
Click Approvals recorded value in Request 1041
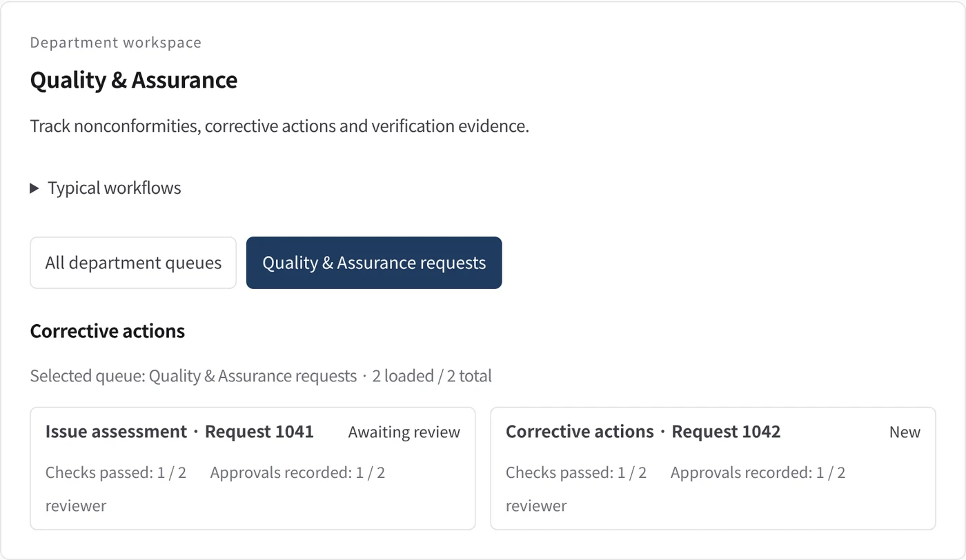coord(297,472)
